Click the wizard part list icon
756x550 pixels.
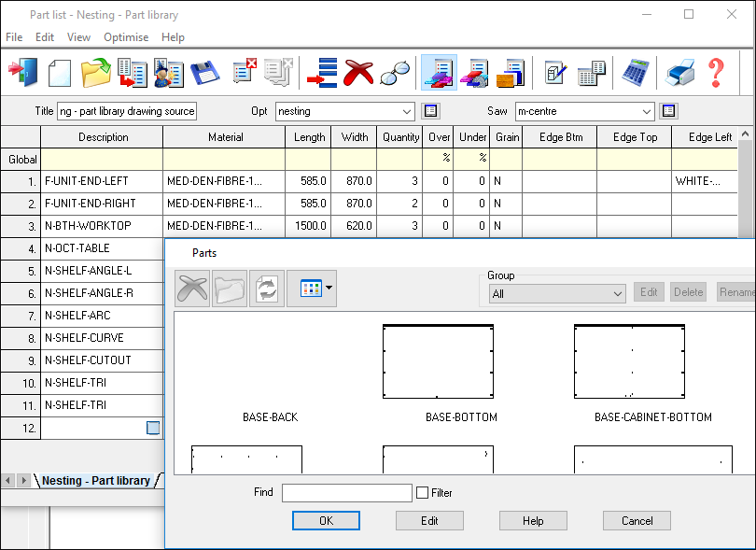(x=168, y=73)
